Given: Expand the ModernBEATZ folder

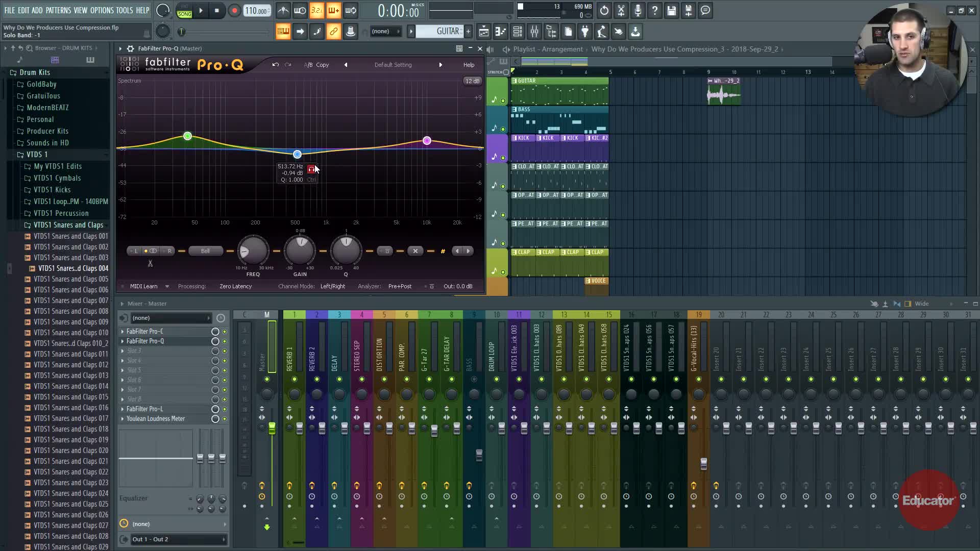Looking at the screenshot, I should point(47,108).
